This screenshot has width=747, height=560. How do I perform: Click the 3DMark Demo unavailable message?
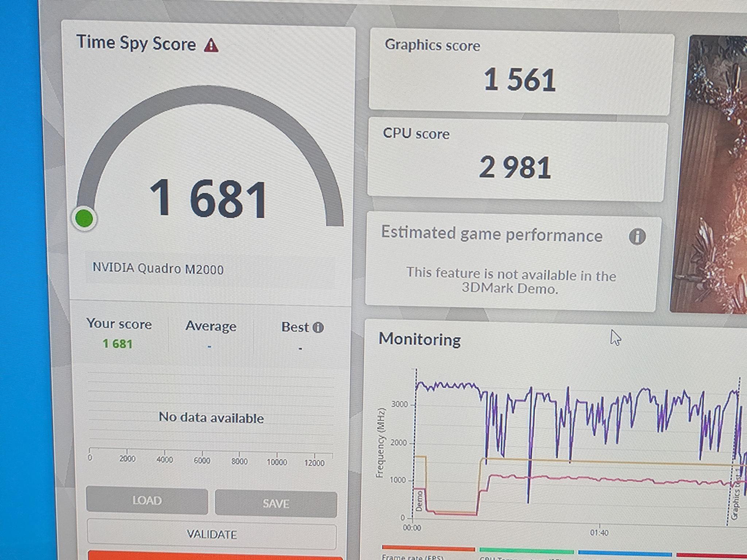click(511, 281)
